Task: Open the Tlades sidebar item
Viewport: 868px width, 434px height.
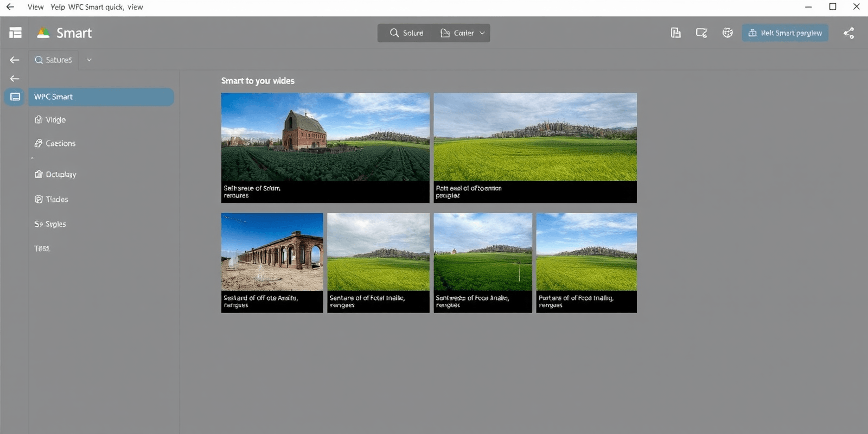Action: 101,200
